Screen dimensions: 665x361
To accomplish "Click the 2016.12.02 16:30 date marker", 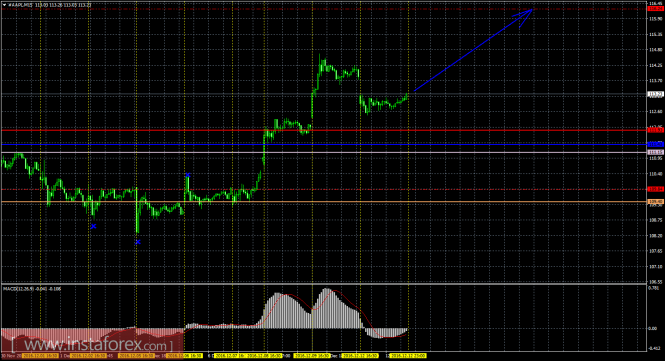I will [x=88, y=356].
